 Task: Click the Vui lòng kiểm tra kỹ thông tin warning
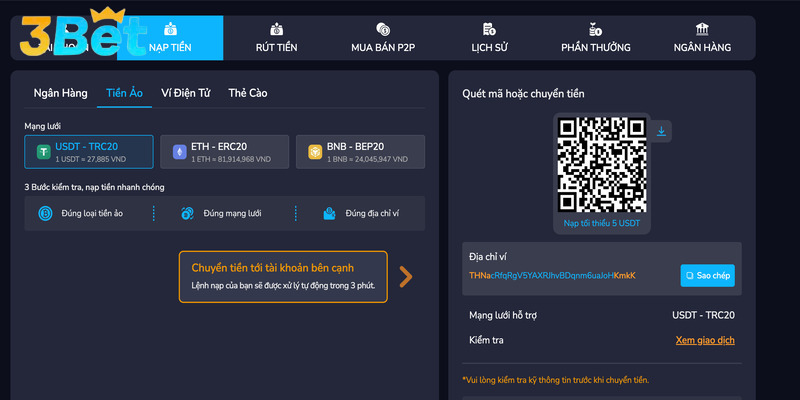556,380
